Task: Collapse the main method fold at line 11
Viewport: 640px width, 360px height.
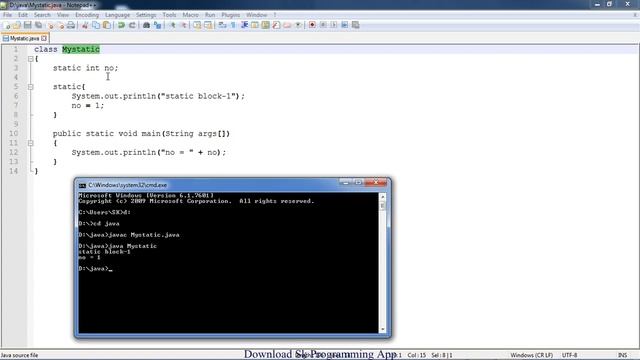Action: [x=31, y=143]
